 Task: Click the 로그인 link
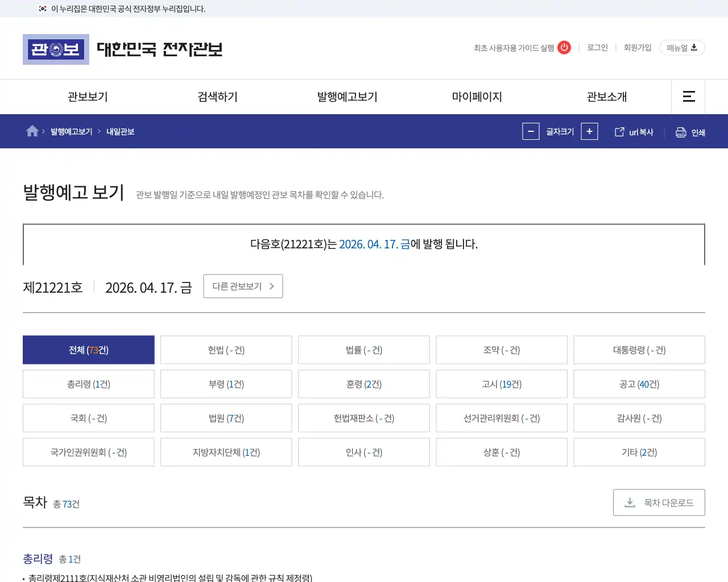point(597,48)
